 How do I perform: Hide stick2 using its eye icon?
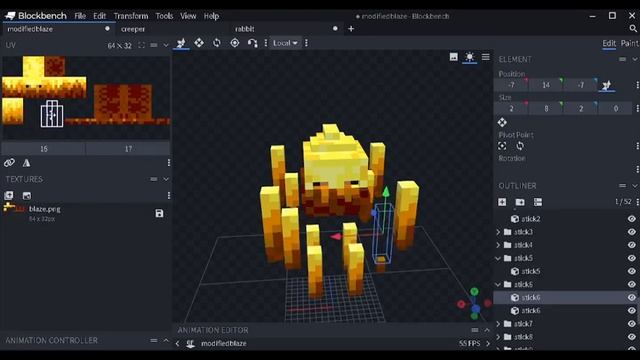pyautogui.click(x=631, y=219)
